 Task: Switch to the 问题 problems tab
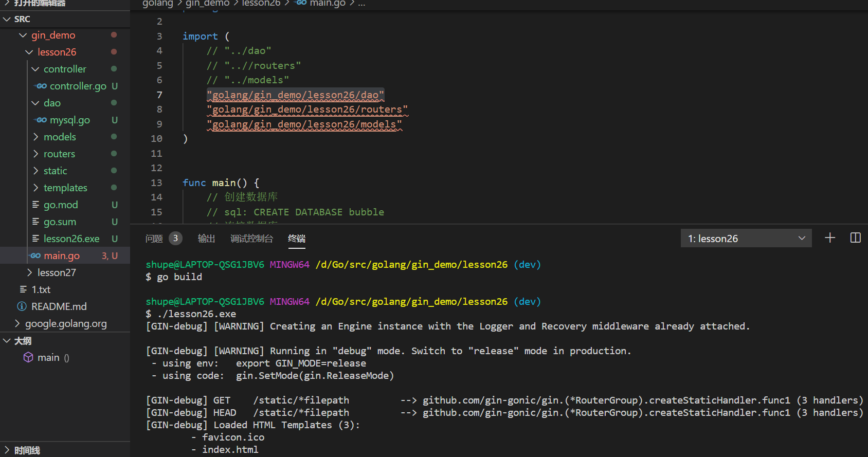pos(154,239)
